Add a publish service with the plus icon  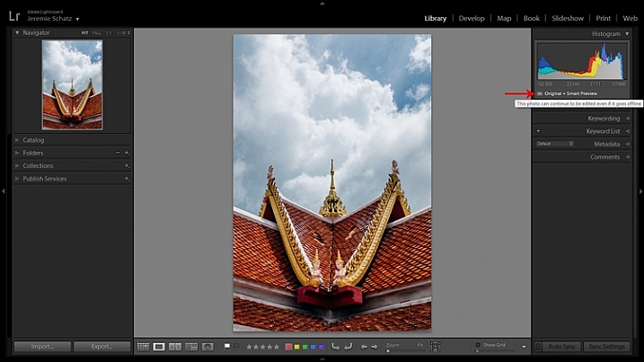[127, 179]
